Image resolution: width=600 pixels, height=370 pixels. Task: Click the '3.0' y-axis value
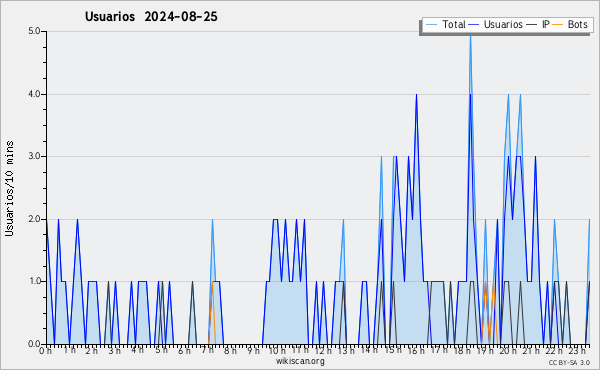tap(34, 156)
